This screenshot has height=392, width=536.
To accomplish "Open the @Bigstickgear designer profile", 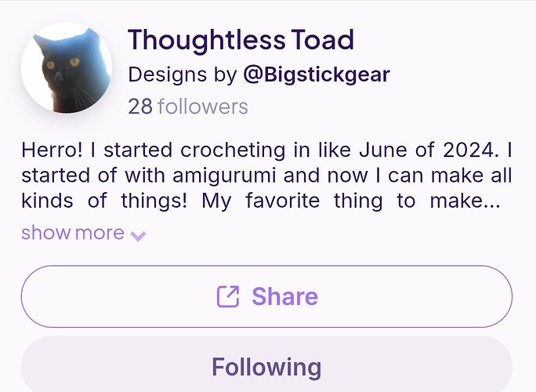I will 317,74.
